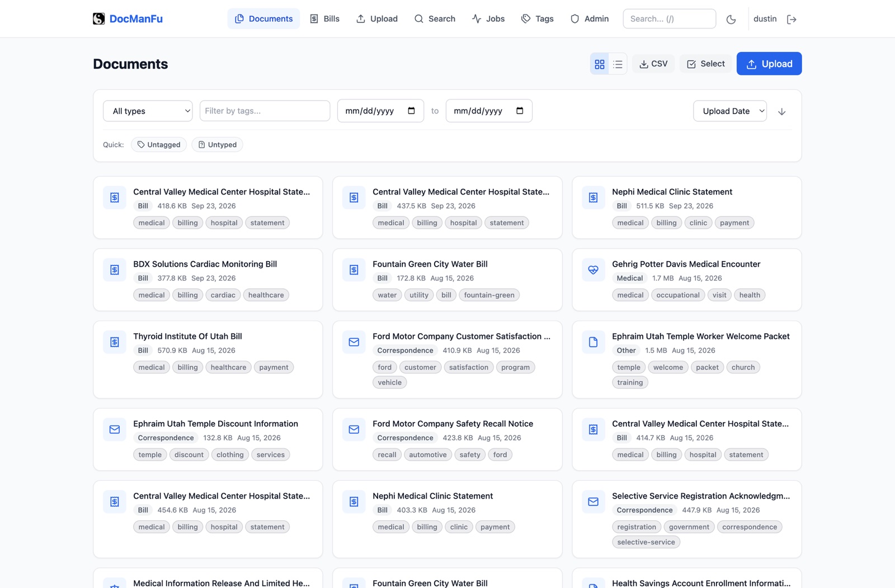This screenshot has height=588, width=895.
Task: Click the start date mm/dd/yyyy field
Action: (380, 111)
